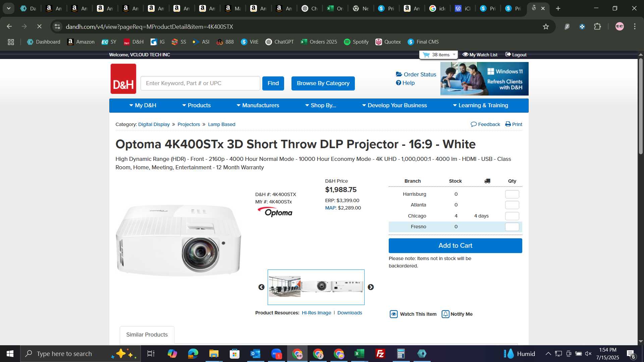Open Dashboard bookmark
This screenshot has height=362, width=644.
(44, 42)
